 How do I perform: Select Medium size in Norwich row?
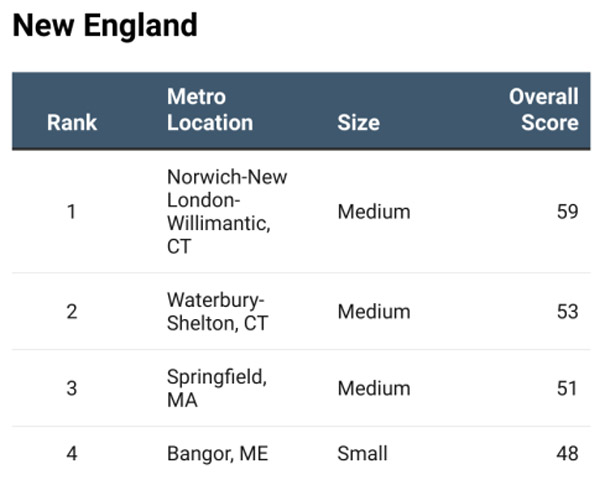click(373, 211)
